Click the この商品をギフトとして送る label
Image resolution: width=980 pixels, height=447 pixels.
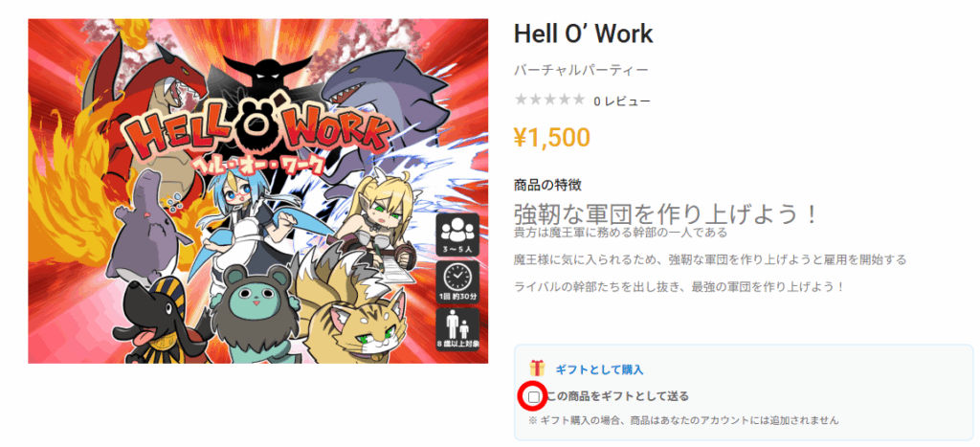[617, 396]
